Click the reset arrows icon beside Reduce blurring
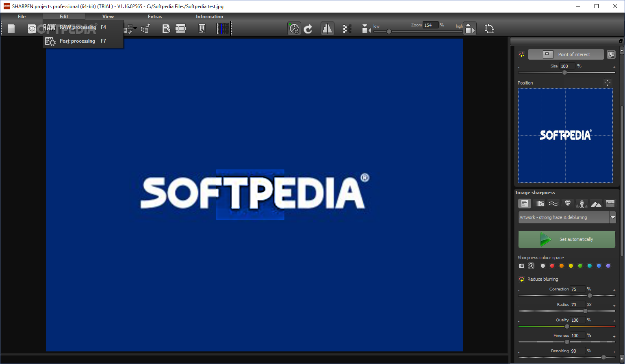Image resolution: width=625 pixels, height=364 pixels. coord(522,279)
